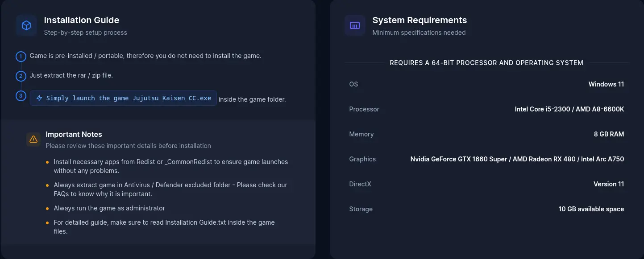Image resolution: width=644 pixels, height=259 pixels.
Task: Click the 'System Requirements' heading
Action: 420,20
